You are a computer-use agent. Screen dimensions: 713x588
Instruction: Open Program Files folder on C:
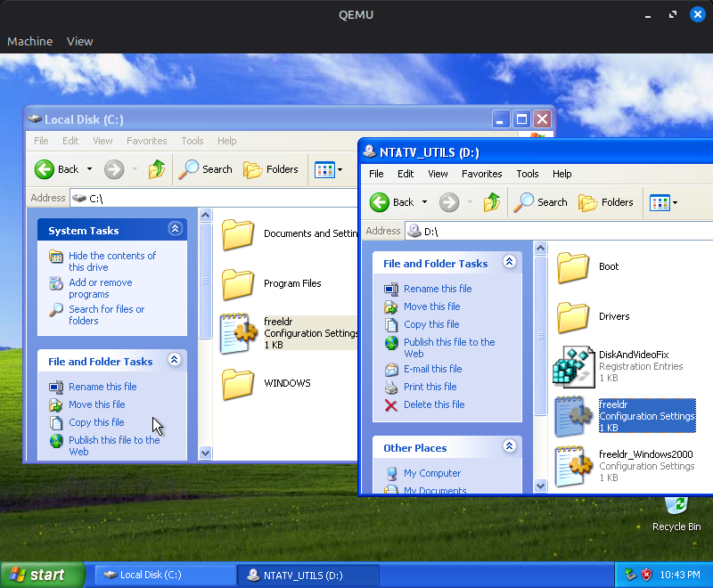pyautogui.click(x=238, y=283)
